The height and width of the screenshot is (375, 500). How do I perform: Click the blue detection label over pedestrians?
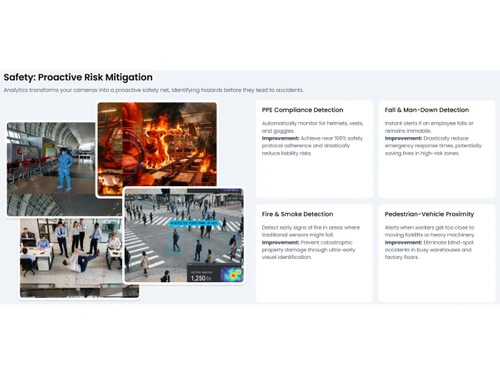pyautogui.click(x=194, y=223)
